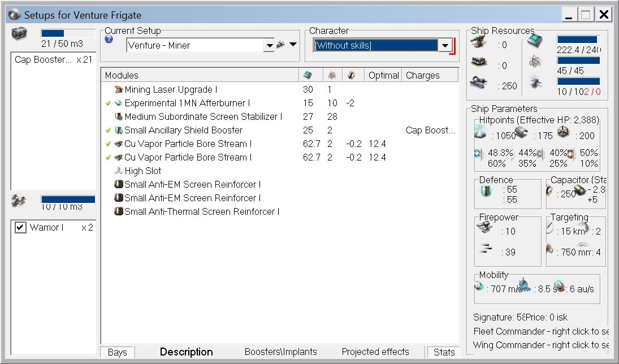
Task: Click the Defence shield icon showing 55
Action: coord(486,192)
